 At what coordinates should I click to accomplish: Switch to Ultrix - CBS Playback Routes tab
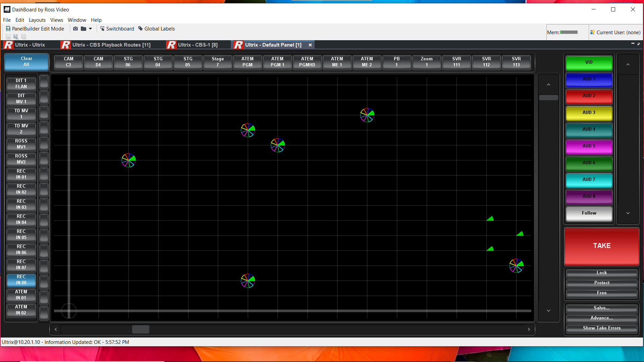[111, 45]
